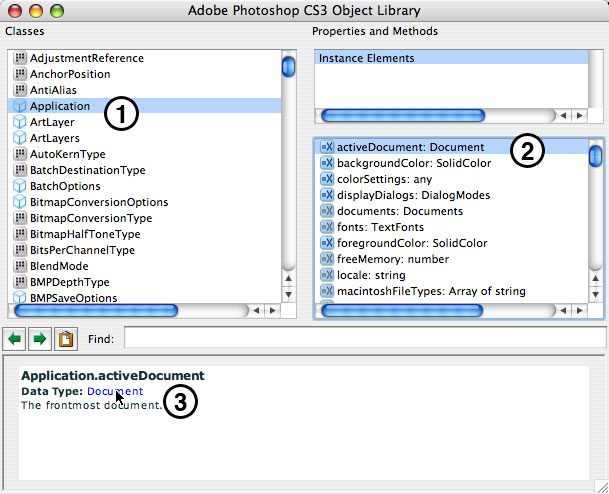This screenshot has height=494, width=609.
Task: Click the BMPDepthType enum icon
Action: click(20, 282)
